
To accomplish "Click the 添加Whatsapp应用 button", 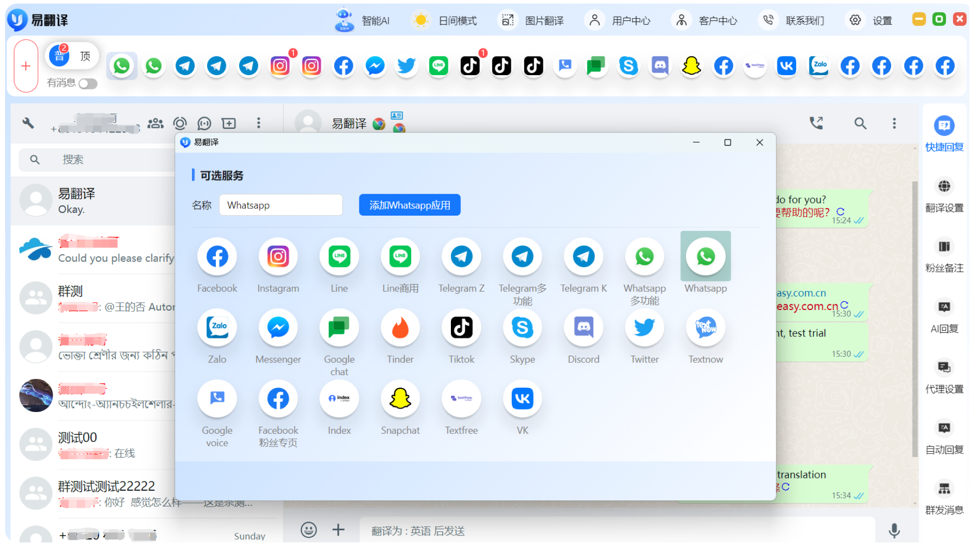I will pos(409,204).
